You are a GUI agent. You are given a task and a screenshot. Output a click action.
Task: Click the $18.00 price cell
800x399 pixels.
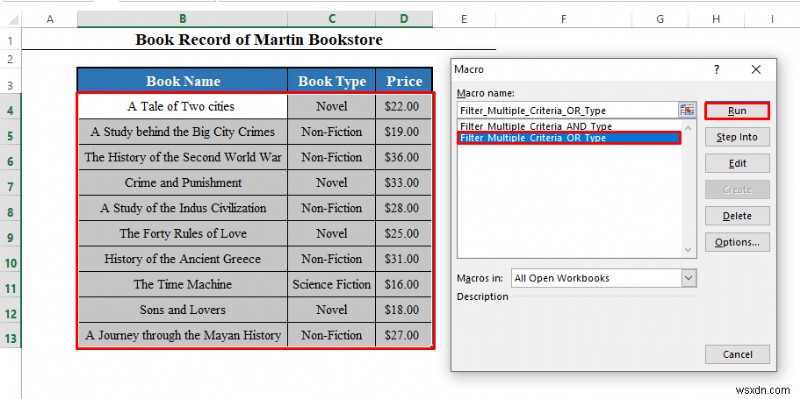pyautogui.click(x=404, y=310)
